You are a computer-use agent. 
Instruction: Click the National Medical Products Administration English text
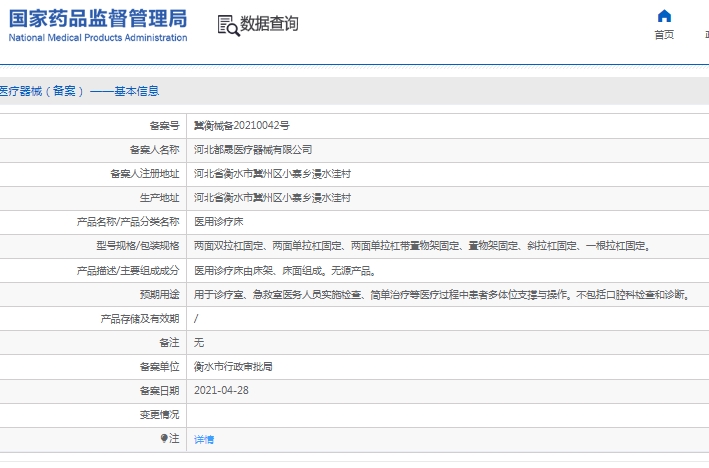tap(98, 38)
